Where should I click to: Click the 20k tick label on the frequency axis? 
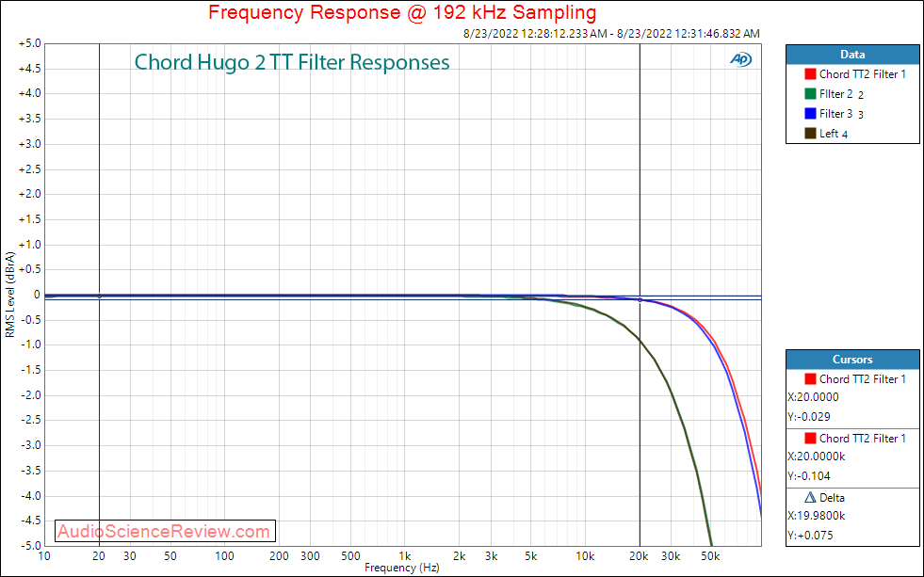640,555
